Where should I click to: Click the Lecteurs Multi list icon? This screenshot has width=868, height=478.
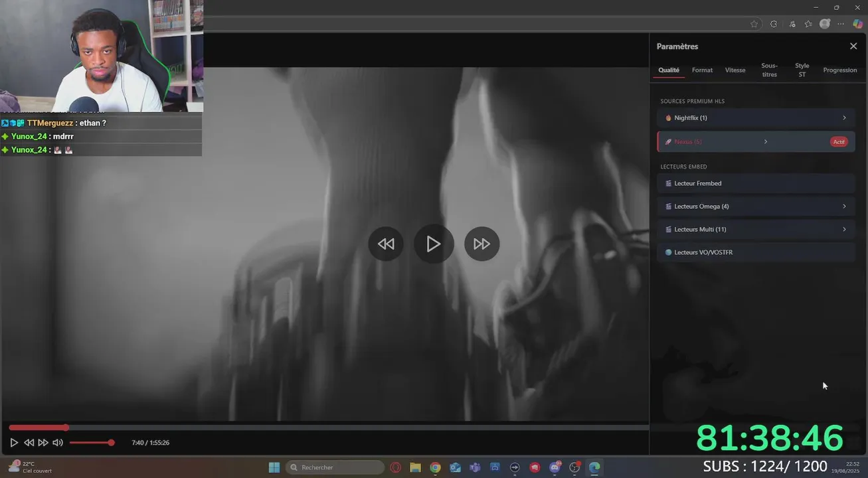(x=668, y=229)
